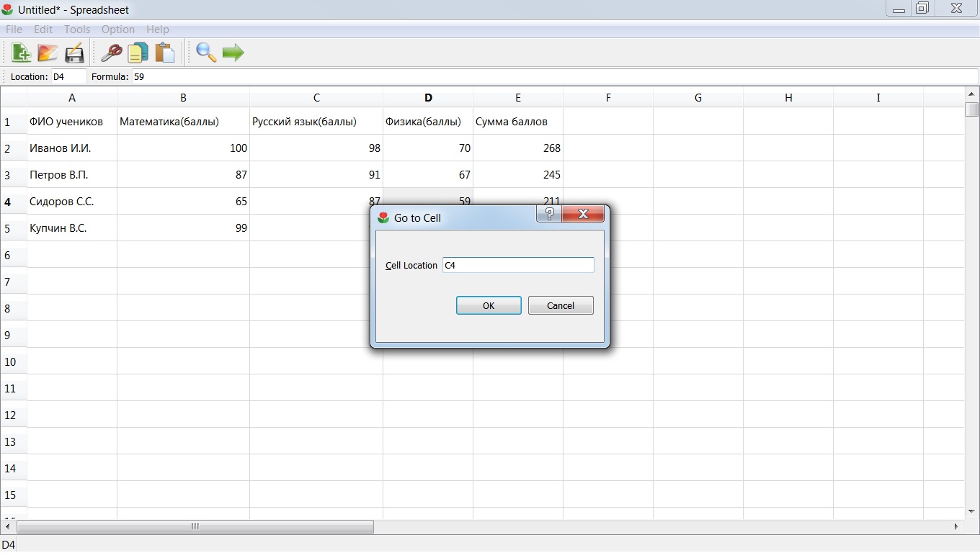
Task: Open the Edit menu
Action: 43,30
